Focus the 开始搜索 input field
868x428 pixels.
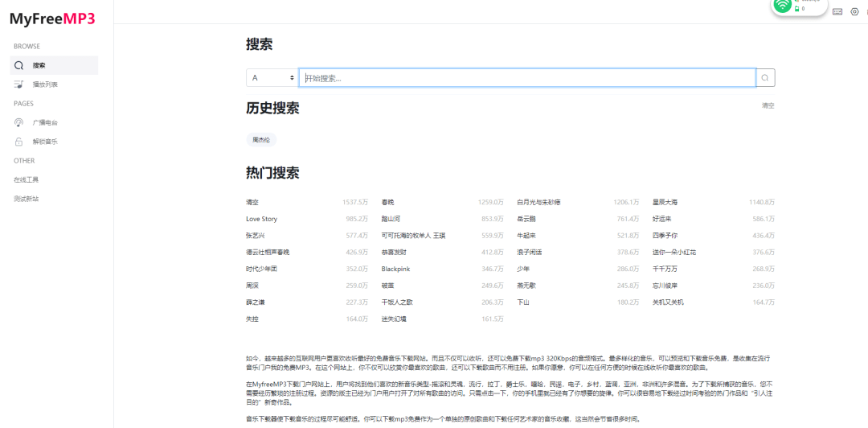[527, 78]
